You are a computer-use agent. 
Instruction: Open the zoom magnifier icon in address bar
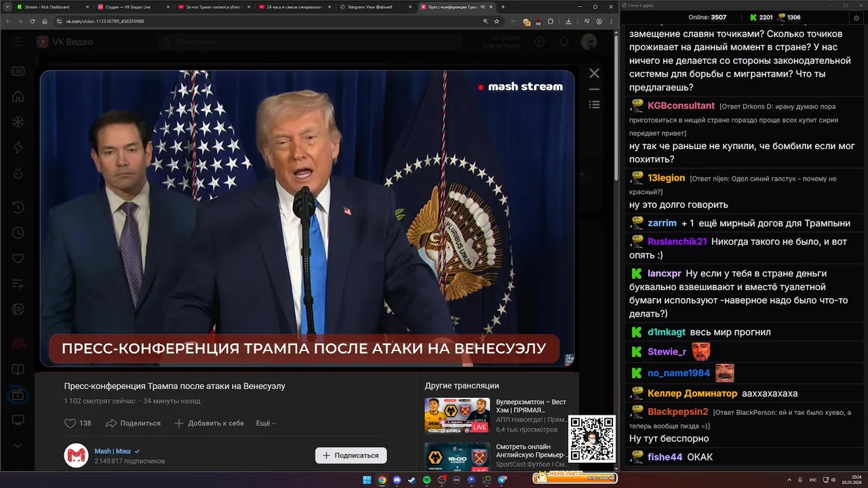coord(486,21)
